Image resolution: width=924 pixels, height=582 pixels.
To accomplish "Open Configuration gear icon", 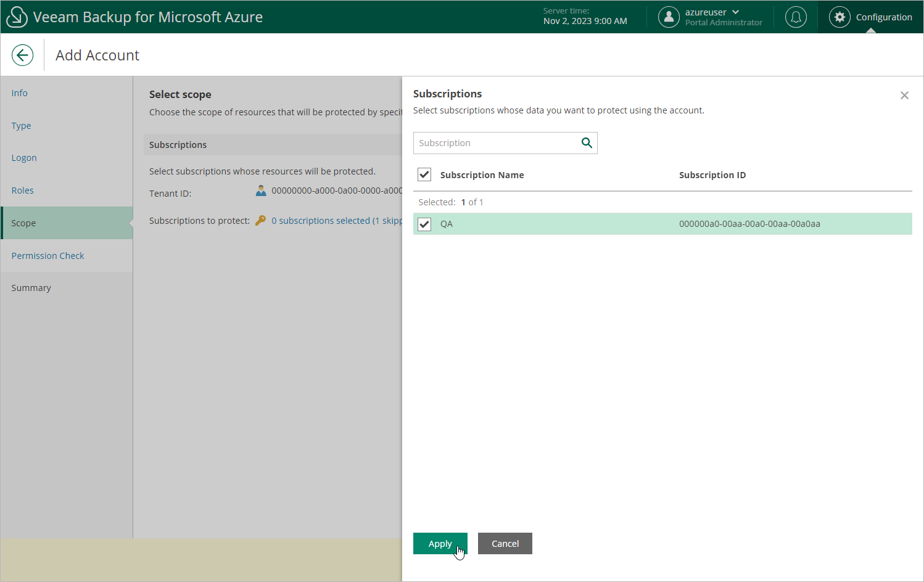I will (839, 17).
